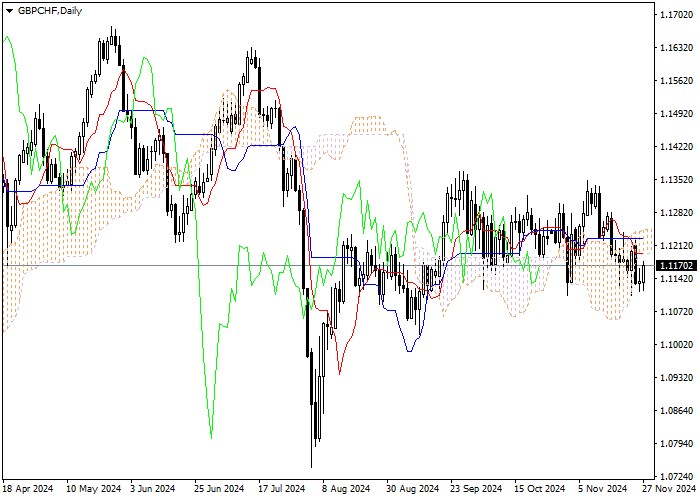Click price level 1.11420 on the scale
The width and height of the screenshot is (700, 500).
pos(676,279)
